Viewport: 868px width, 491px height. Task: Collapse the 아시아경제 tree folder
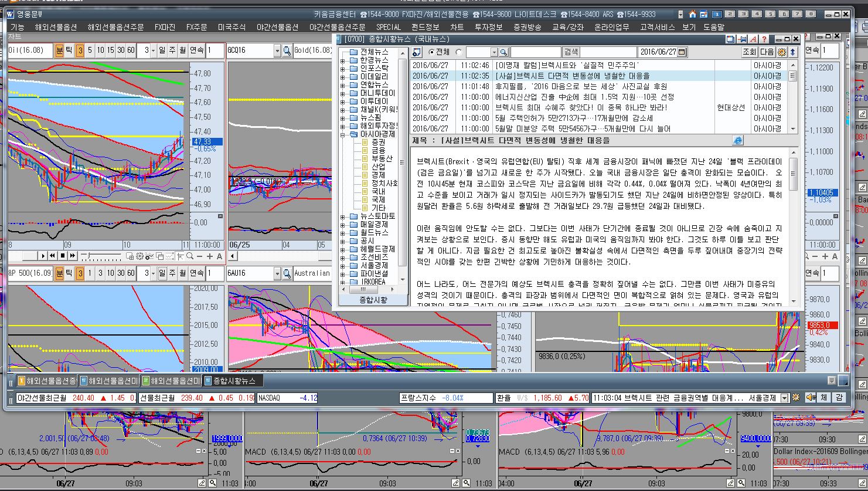(x=343, y=134)
